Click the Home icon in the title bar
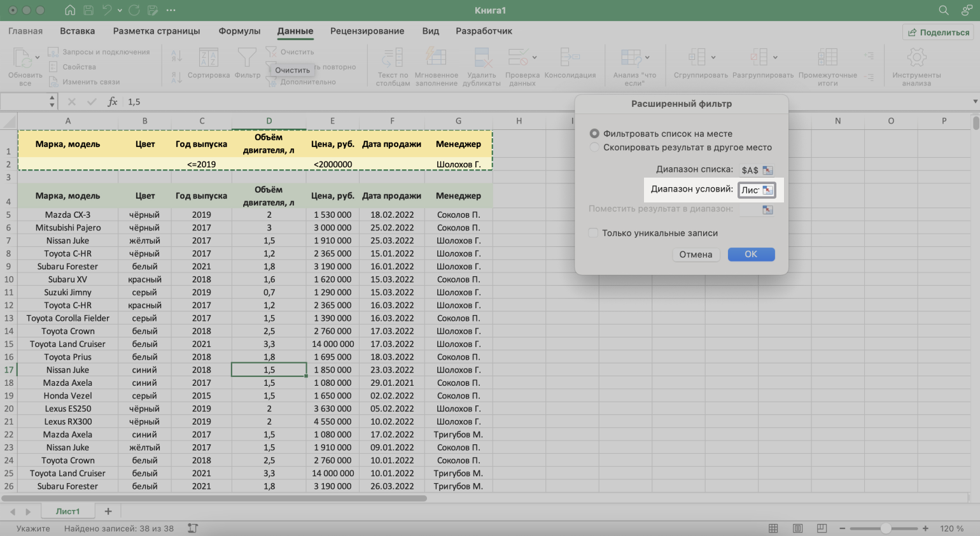Image resolution: width=980 pixels, height=536 pixels. (x=70, y=10)
